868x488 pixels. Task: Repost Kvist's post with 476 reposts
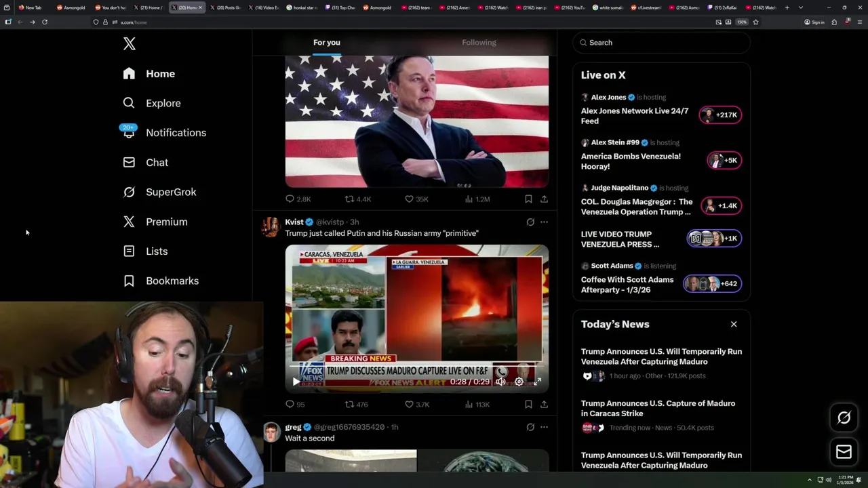pyautogui.click(x=357, y=405)
